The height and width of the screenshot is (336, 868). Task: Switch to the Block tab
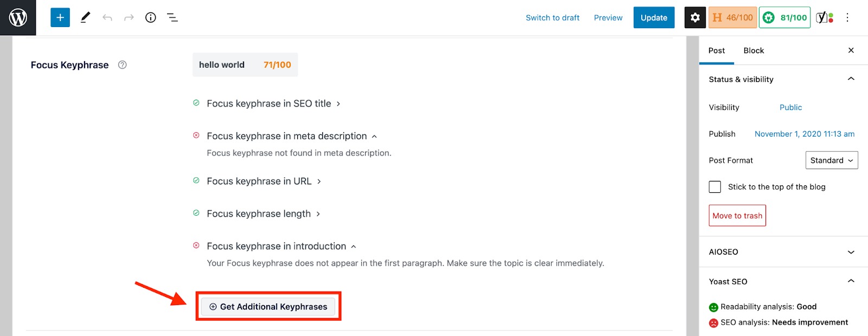753,50
